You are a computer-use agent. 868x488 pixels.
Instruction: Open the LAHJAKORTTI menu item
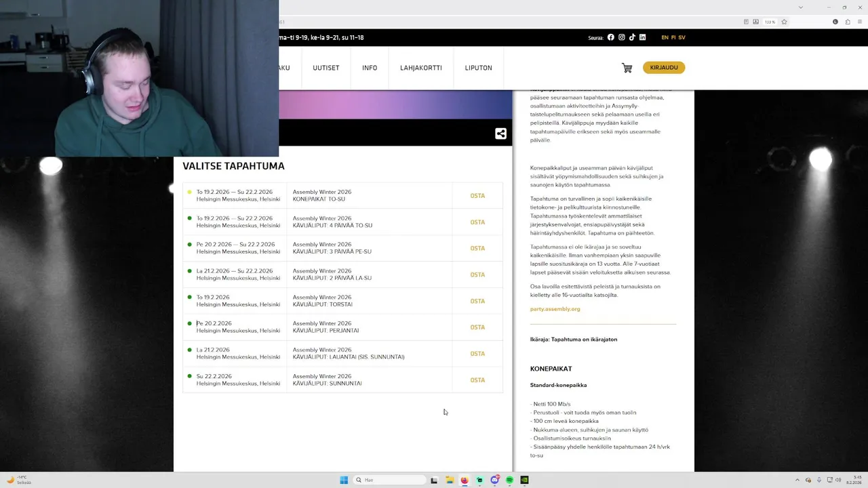[421, 68]
